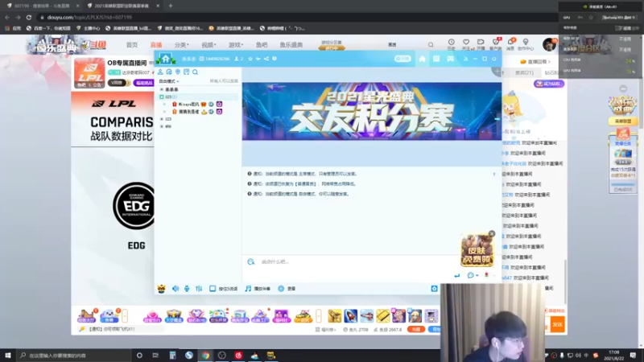
Task: Toggle the pill switch in YY header
Action: point(402,59)
